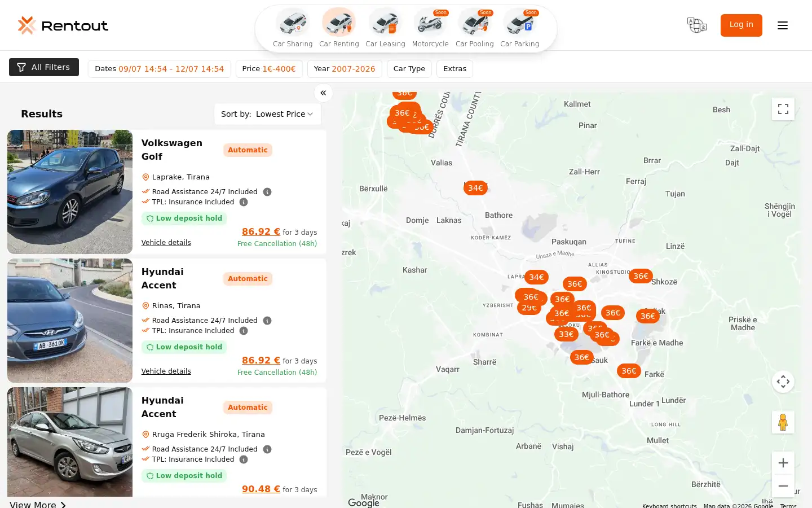The height and width of the screenshot is (508, 812).
Task: Open the language translation selector icon
Action: coord(697,25)
